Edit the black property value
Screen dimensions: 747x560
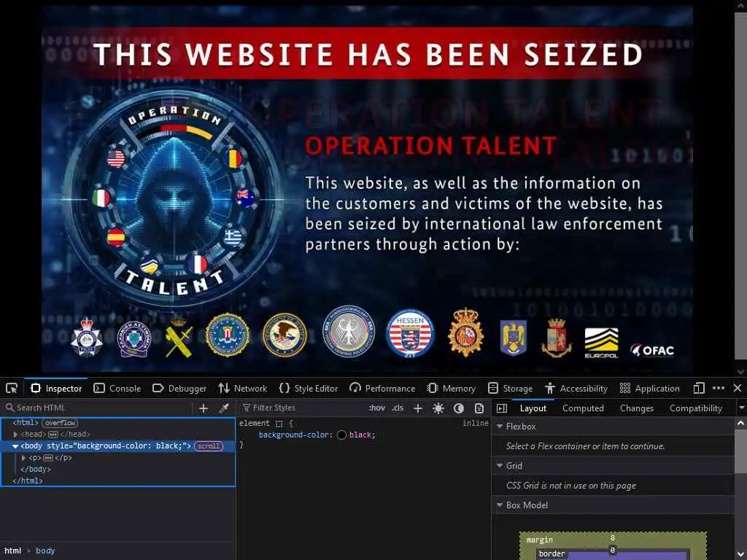360,435
